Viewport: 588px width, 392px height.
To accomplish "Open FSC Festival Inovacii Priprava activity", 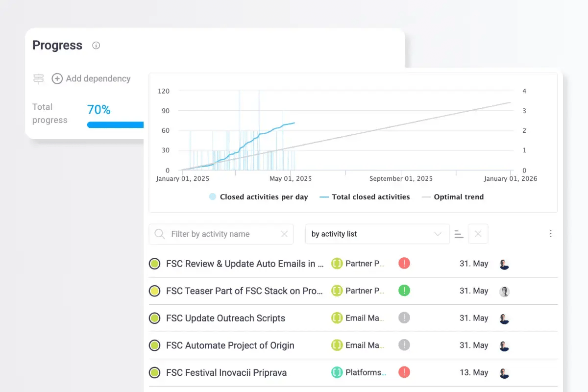I will coord(226,372).
